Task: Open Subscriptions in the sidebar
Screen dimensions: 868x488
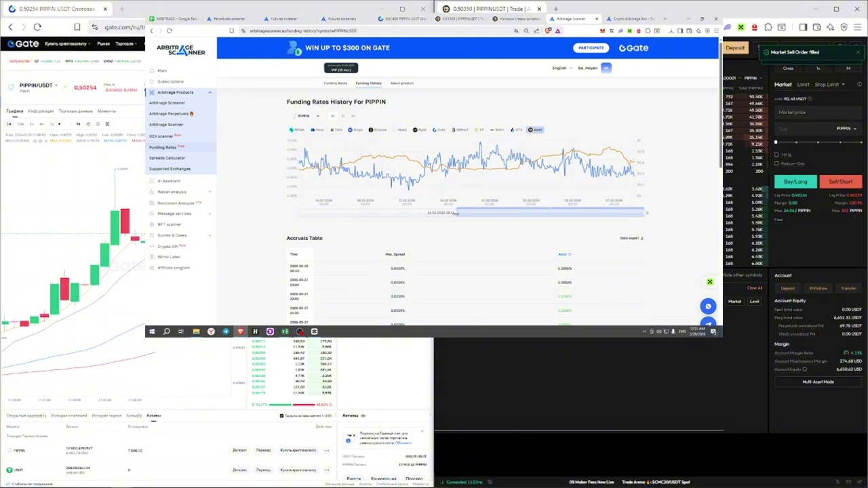Action: 170,82
